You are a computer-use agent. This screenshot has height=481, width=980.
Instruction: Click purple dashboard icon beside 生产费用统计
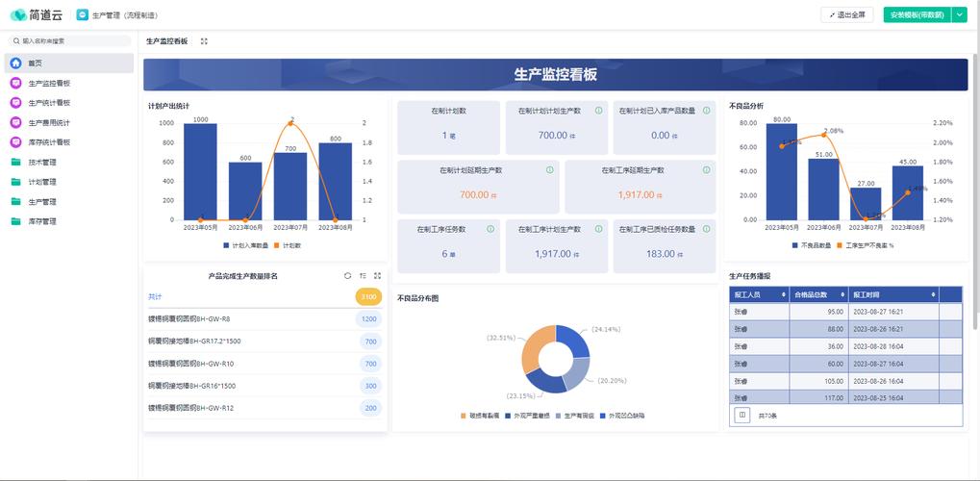coord(15,122)
